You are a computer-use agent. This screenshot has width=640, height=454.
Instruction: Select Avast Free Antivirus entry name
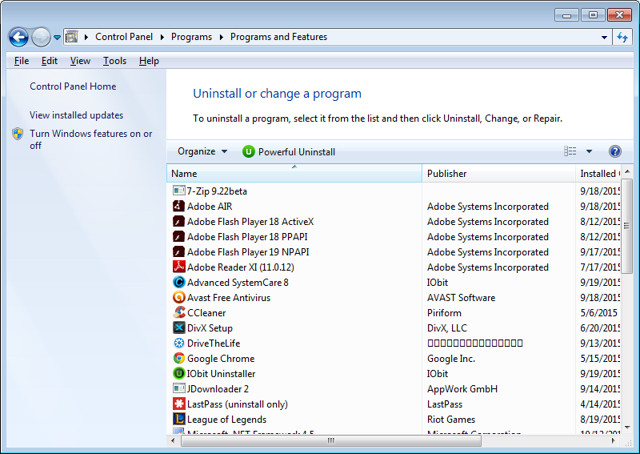[229, 298]
